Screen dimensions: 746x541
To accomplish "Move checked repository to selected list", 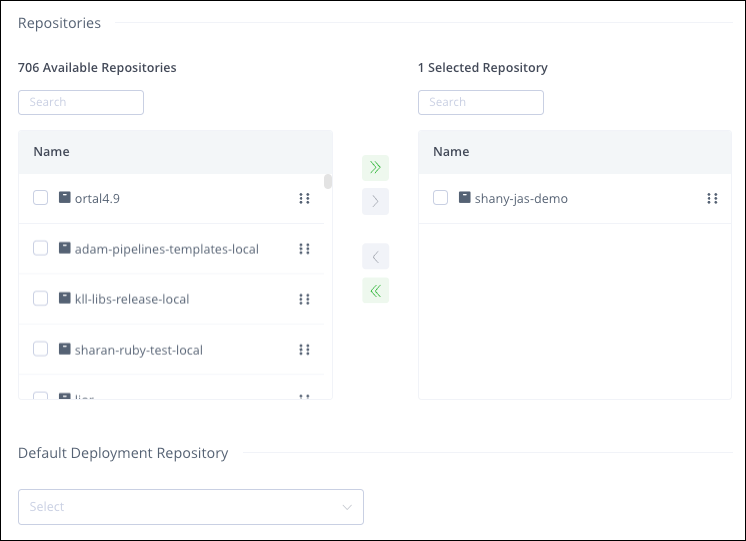I will pos(375,201).
